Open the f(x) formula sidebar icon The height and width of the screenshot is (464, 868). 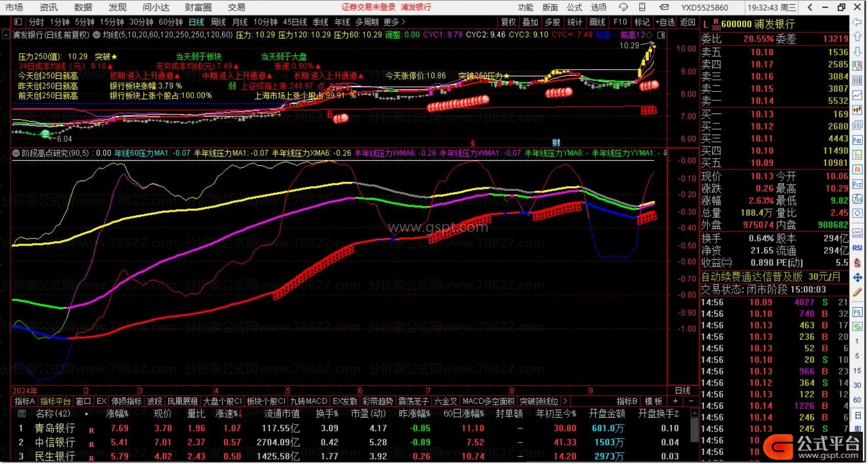click(x=857, y=198)
